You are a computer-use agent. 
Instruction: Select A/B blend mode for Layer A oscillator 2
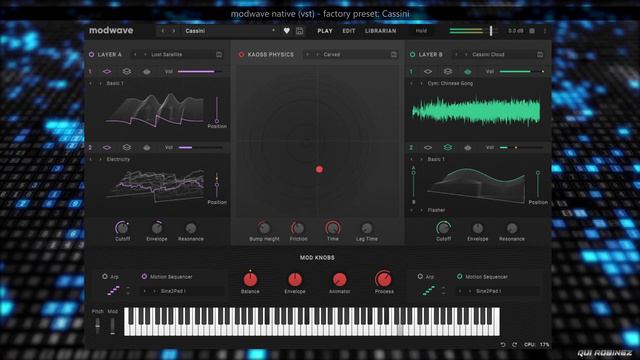(127, 147)
